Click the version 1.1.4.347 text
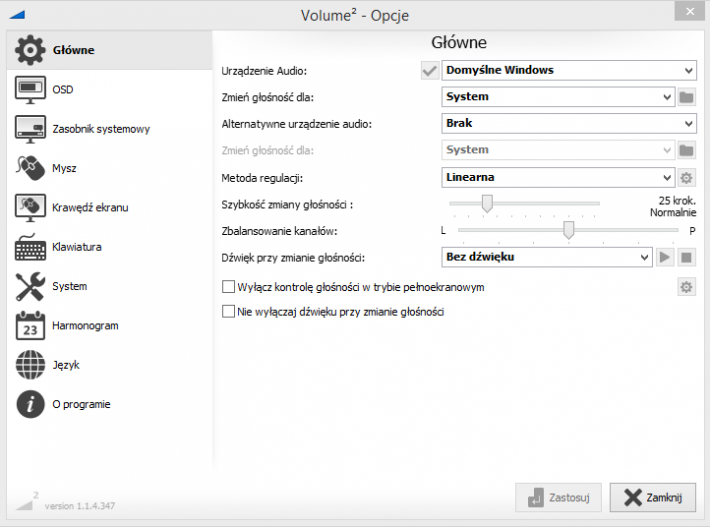 (80, 506)
